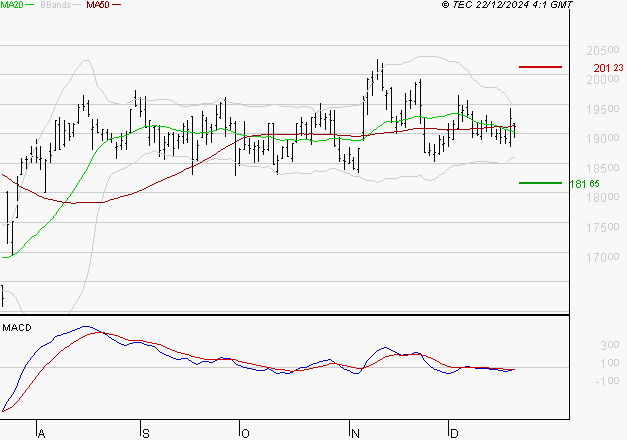This screenshot has width=627, height=440.
Task: Select month marker D on time axis
Action: [x=453, y=433]
